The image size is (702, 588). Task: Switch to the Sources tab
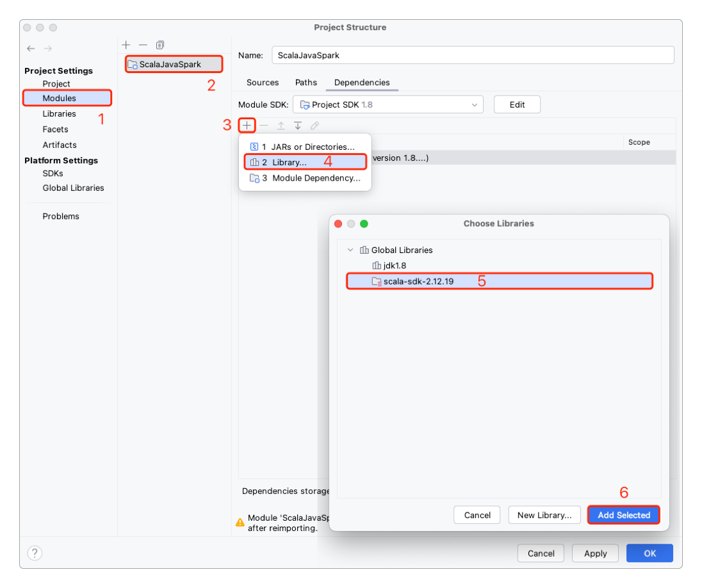point(263,83)
